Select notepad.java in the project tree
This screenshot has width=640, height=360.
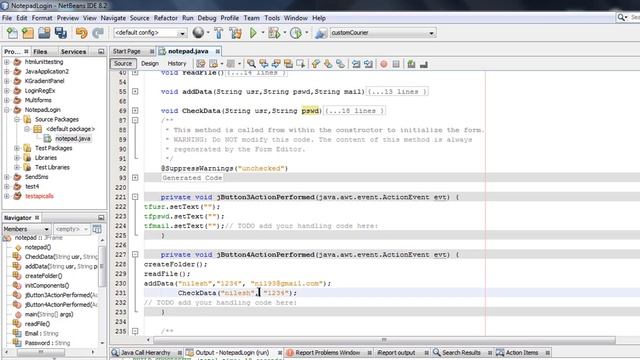point(73,138)
